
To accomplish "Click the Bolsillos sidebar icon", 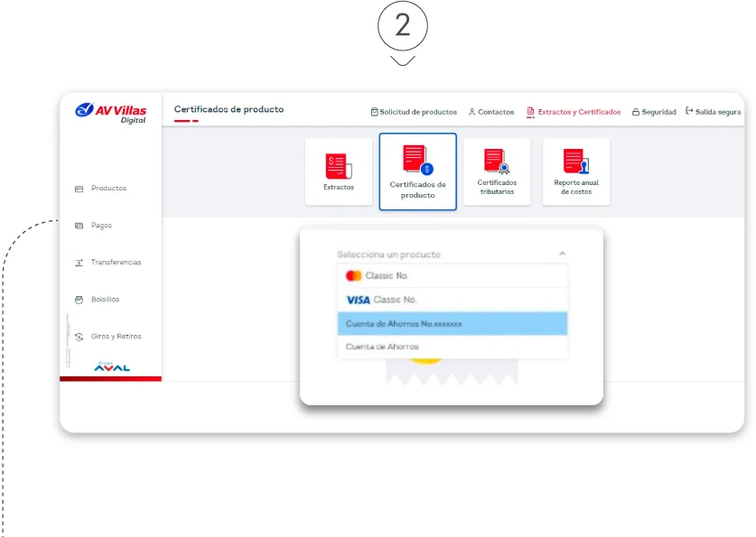I will pos(79,300).
